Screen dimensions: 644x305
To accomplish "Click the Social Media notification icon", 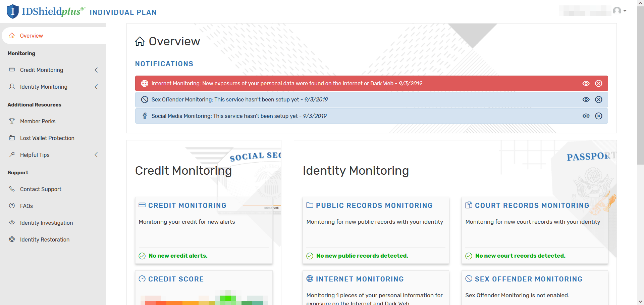I will pos(145,116).
